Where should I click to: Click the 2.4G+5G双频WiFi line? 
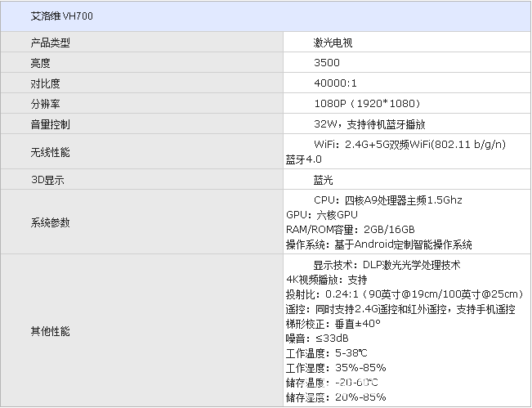coord(410,144)
